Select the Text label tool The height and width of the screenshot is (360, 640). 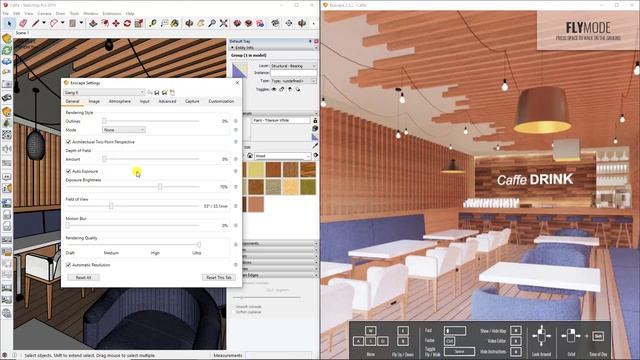coord(164,23)
